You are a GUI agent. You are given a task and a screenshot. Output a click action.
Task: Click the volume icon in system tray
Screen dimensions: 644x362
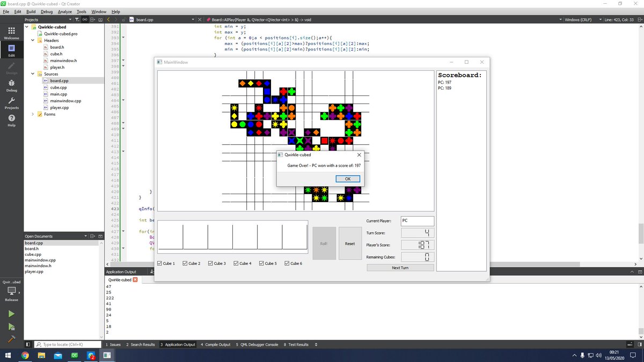[x=599, y=356]
